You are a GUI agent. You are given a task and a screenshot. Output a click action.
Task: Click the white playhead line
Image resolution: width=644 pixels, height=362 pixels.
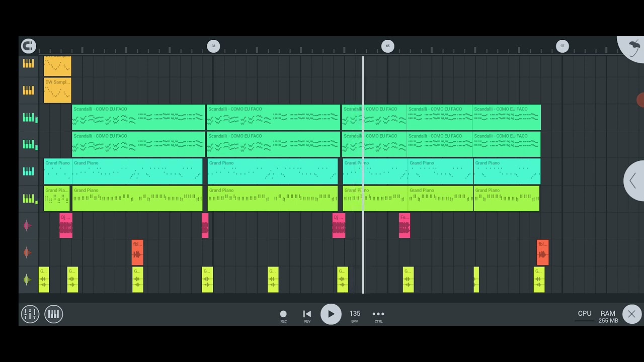[x=363, y=175]
